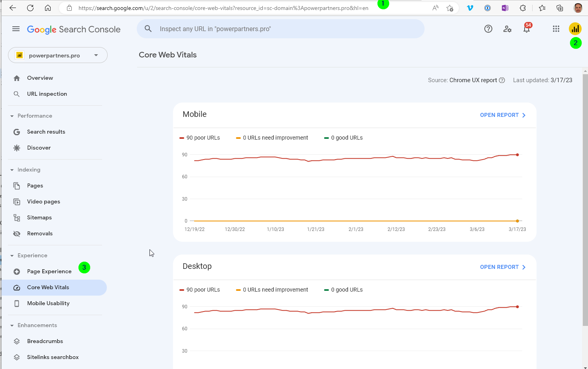
Task: Click Mobile chart's 3/17/23 red data point
Action: (x=517, y=155)
